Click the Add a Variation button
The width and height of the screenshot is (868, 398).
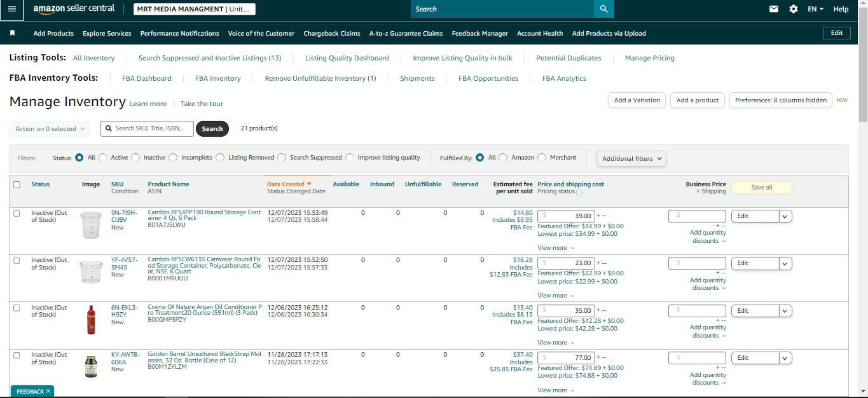coord(637,100)
